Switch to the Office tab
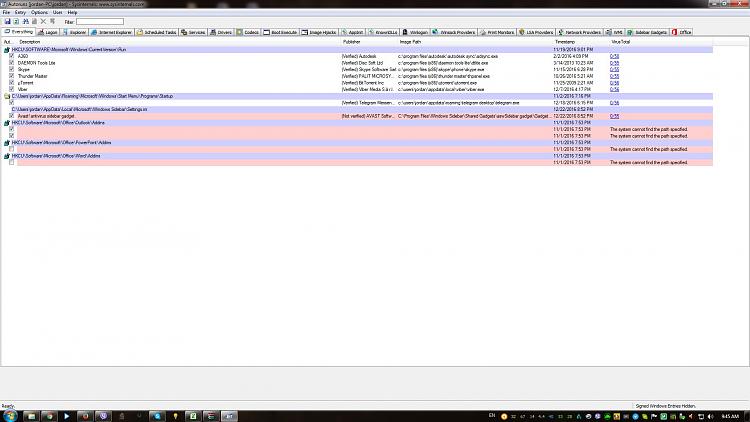This screenshot has width=750, height=422. [x=682, y=32]
